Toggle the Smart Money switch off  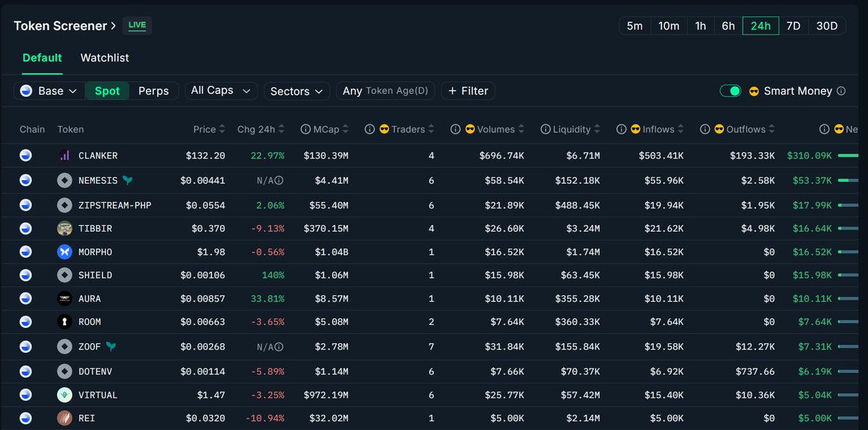point(731,91)
